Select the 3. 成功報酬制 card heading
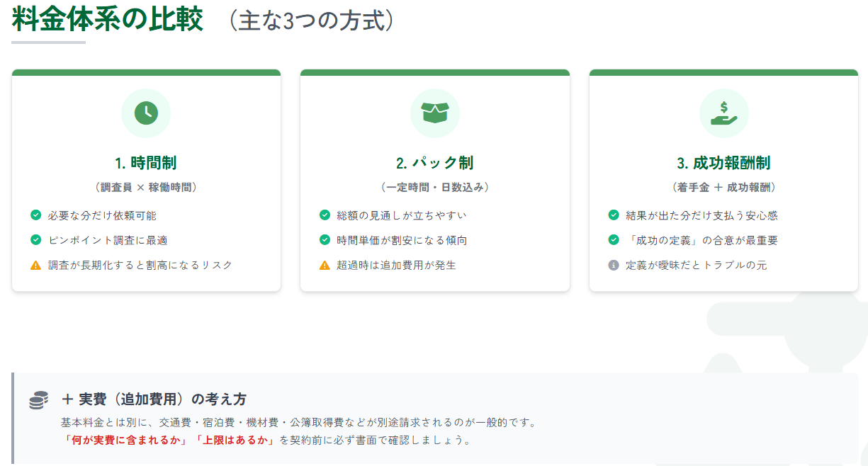 coord(723,163)
